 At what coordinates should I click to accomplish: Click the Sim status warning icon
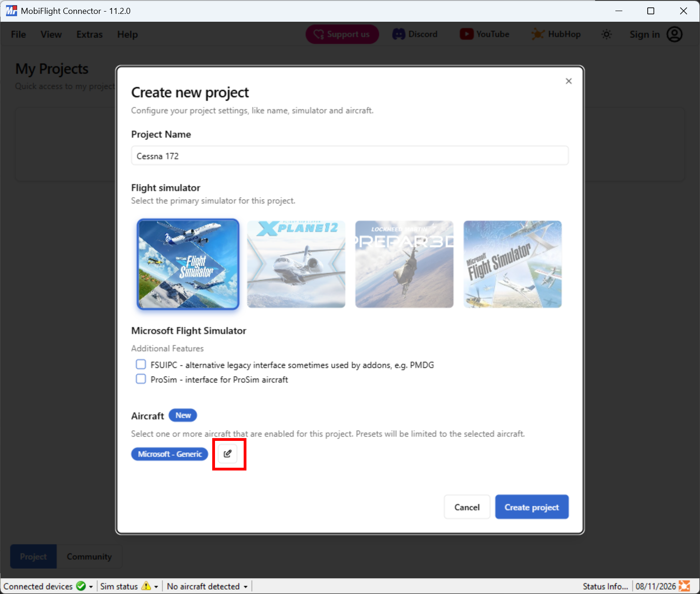tap(146, 586)
